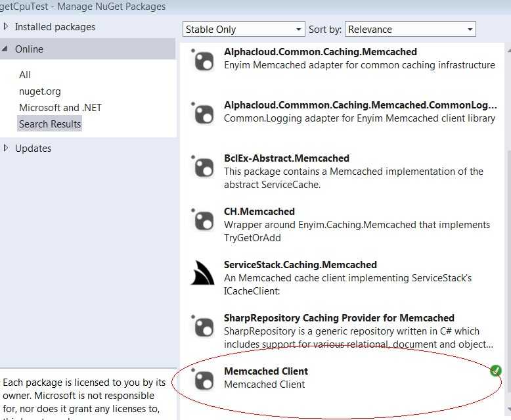Viewport: 511px width, 420px height.
Task: Expand the Updates section
Action: [5, 148]
